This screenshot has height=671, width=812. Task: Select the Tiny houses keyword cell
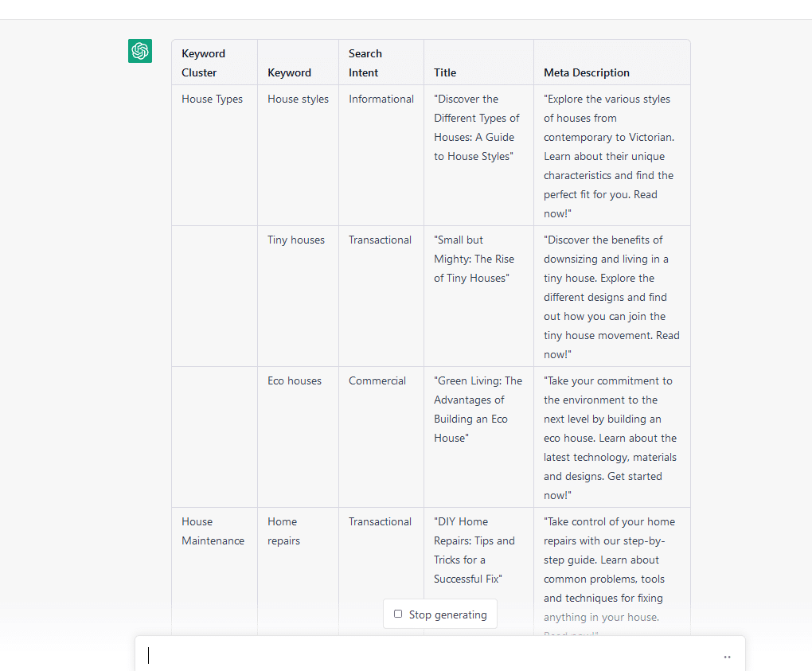tap(296, 240)
